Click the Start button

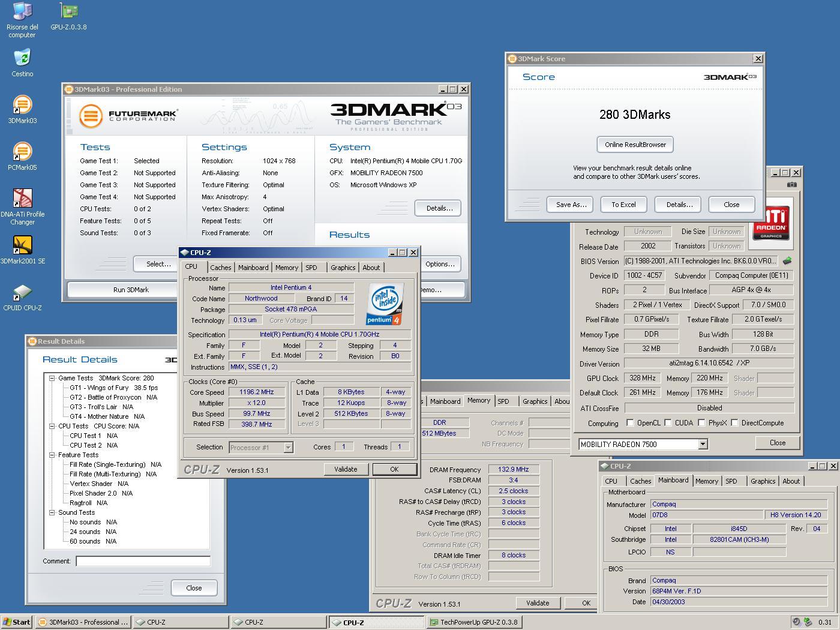[x=17, y=622]
